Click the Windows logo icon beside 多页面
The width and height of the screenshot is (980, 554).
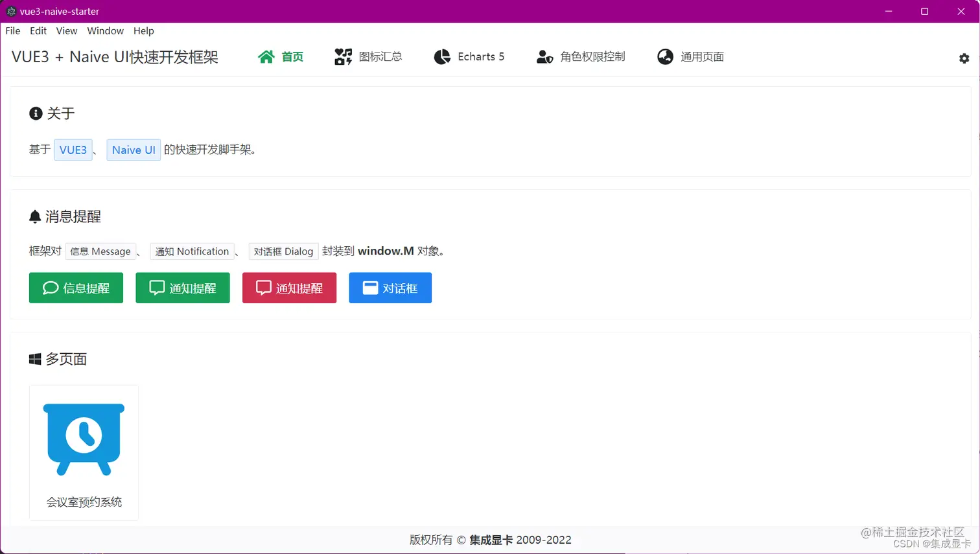click(x=35, y=358)
